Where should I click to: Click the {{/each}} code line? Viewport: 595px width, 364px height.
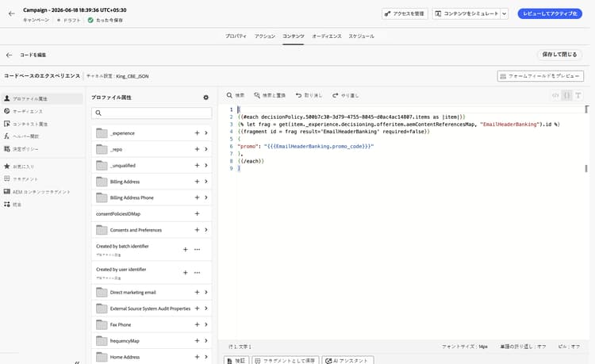[251, 161]
